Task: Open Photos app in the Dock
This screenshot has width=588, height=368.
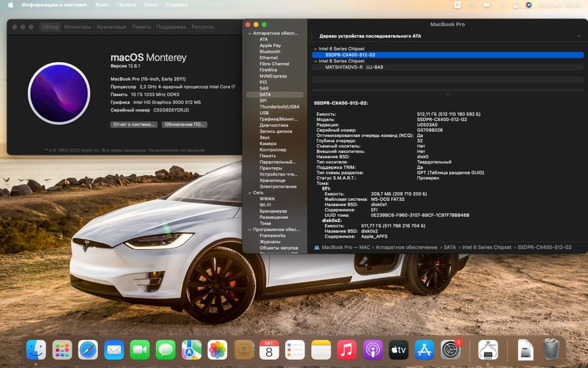Action: point(218,350)
